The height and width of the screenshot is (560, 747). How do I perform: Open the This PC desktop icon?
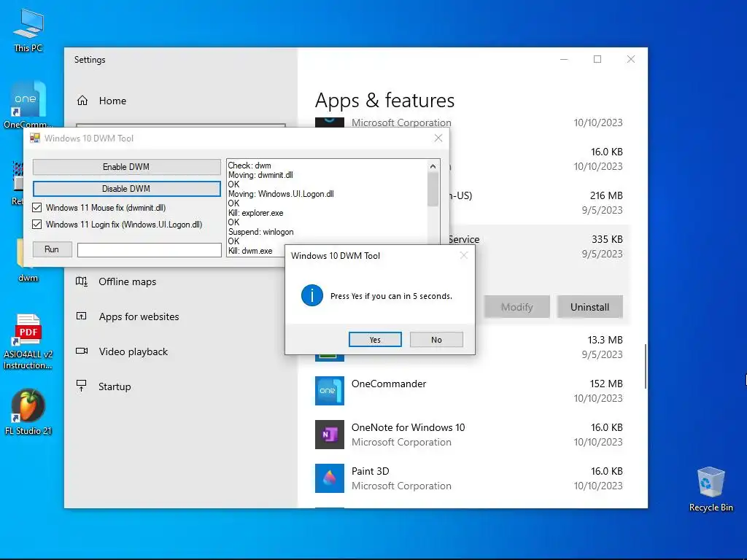tap(28, 30)
